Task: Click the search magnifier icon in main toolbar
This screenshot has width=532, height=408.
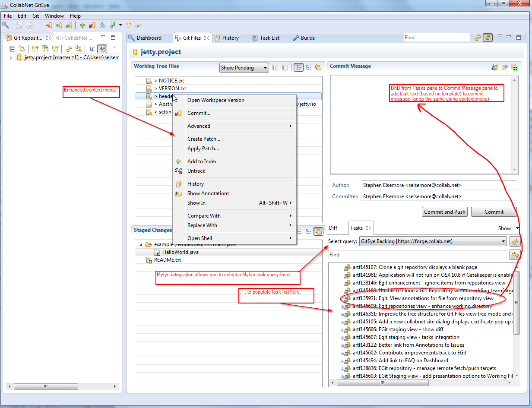Action: pos(6,25)
